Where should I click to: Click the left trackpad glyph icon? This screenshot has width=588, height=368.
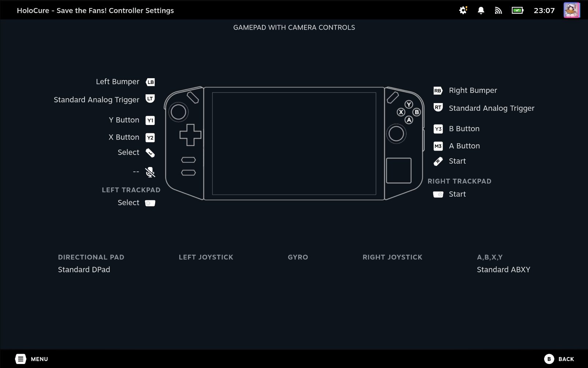pos(150,203)
